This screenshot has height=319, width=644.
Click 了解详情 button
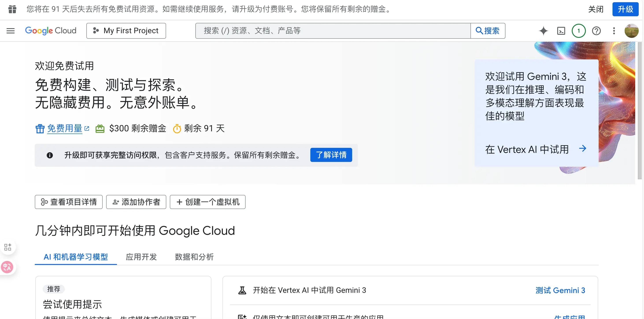[331, 155]
